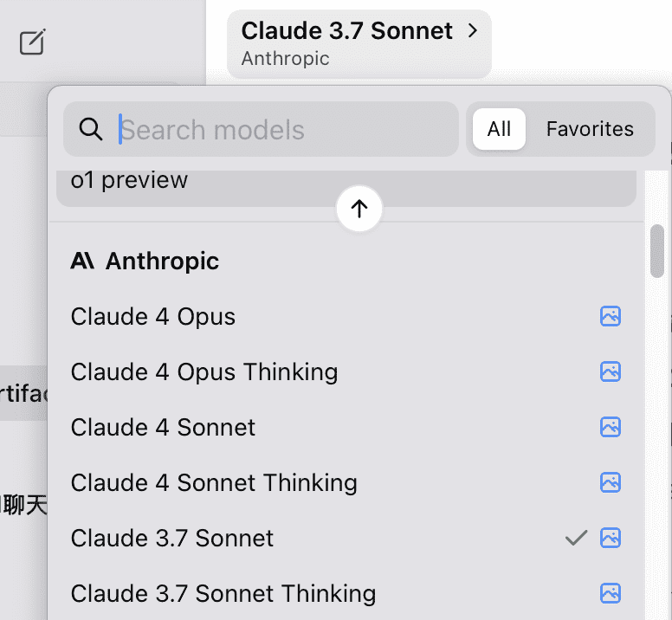Click the image icon beside Claude 4 Opus

point(611,316)
